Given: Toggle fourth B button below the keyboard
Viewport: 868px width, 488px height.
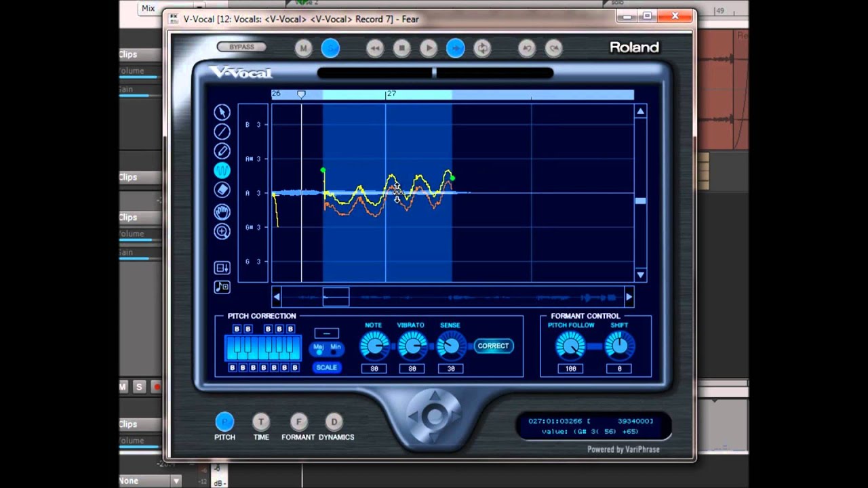Looking at the screenshot, I should [x=263, y=368].
